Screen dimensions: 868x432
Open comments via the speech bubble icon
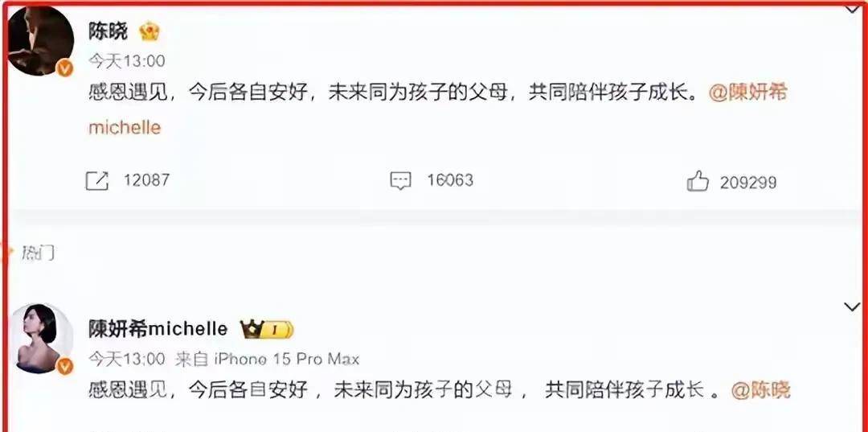pyautogui.click(x=400, y=181)
